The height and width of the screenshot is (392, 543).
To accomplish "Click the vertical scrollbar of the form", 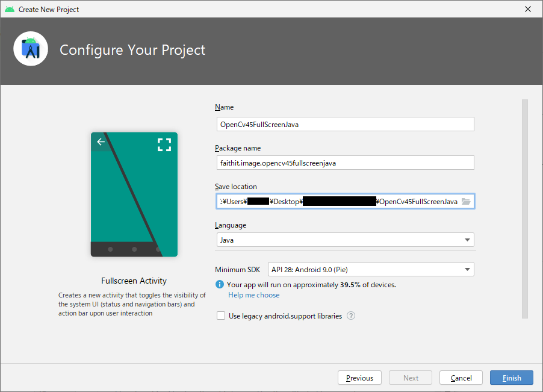I will point(525,209).
